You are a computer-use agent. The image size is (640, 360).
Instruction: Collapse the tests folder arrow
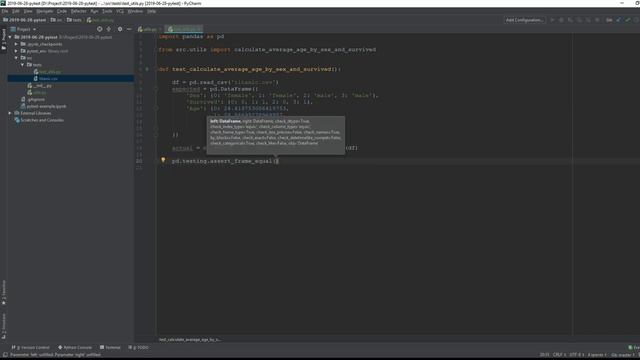pyautogui.click(x=22, y=64)
